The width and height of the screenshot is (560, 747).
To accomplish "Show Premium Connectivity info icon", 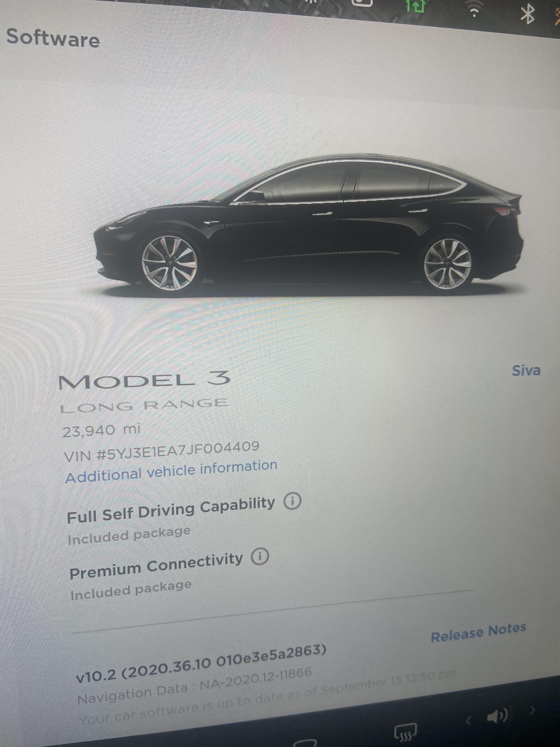I will pyautogui.click(x=260, y=557).
